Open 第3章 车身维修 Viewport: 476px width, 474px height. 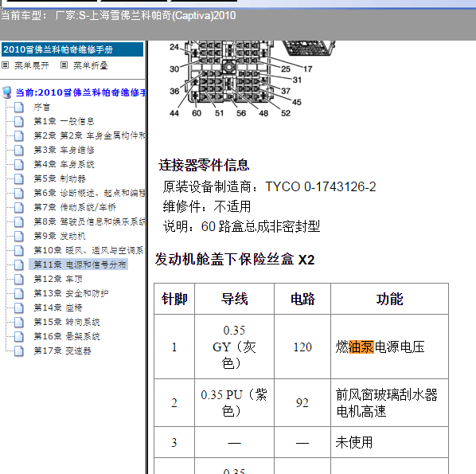click(64, 150)
